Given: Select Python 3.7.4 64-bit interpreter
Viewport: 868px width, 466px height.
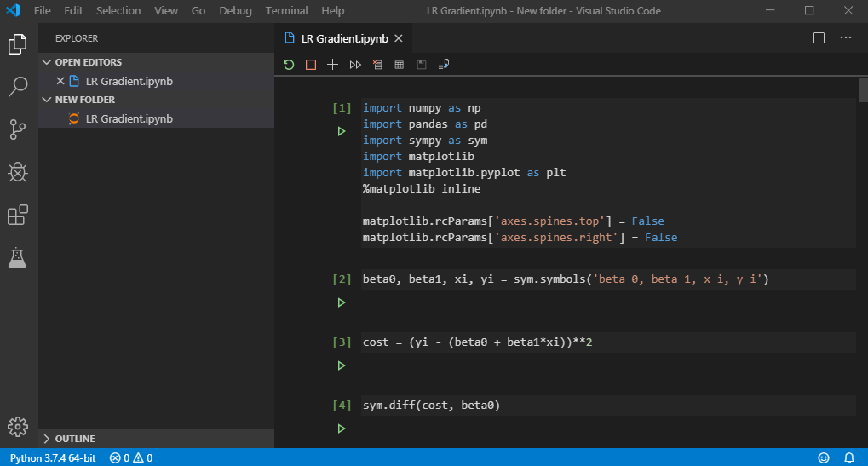Looking at the screenshot, I should [x=53, y=458].
